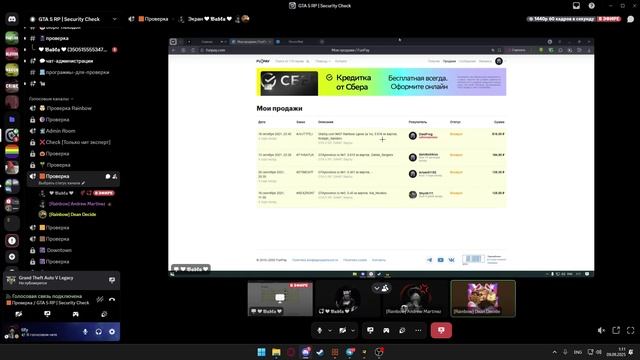Edit the voice channel status pencil
640x360 pixels.
point(83,183)
